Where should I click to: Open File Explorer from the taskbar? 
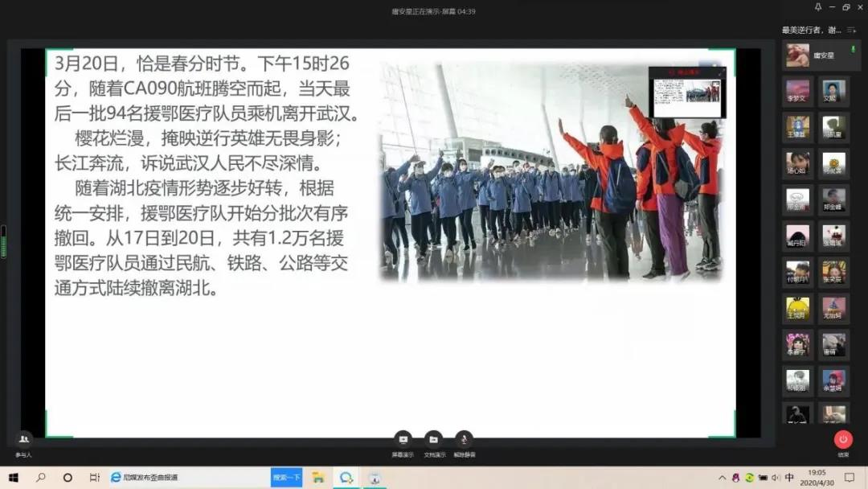[x=318, y=478]
